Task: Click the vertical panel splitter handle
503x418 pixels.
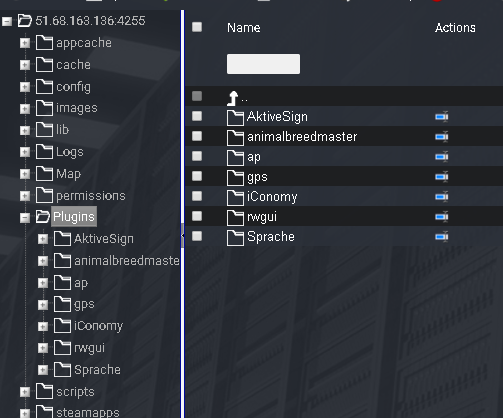Action: click(182, 236)
